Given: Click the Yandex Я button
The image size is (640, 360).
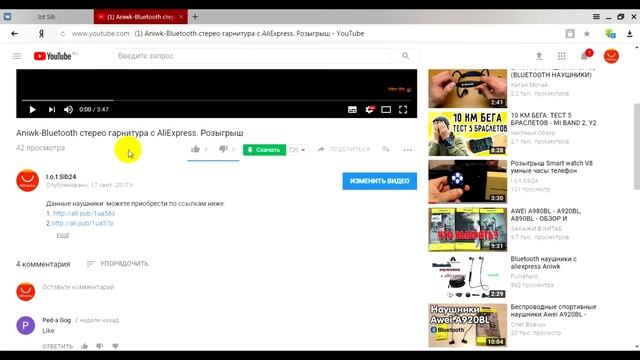Looking at the screenshot, I should tap(41, 34).
